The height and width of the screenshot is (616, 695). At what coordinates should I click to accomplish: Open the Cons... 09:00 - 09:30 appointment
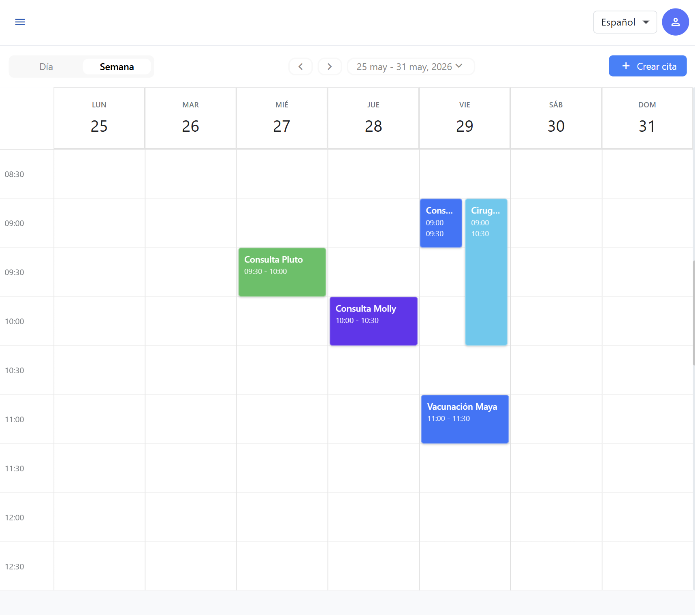[x=441, y=223]
